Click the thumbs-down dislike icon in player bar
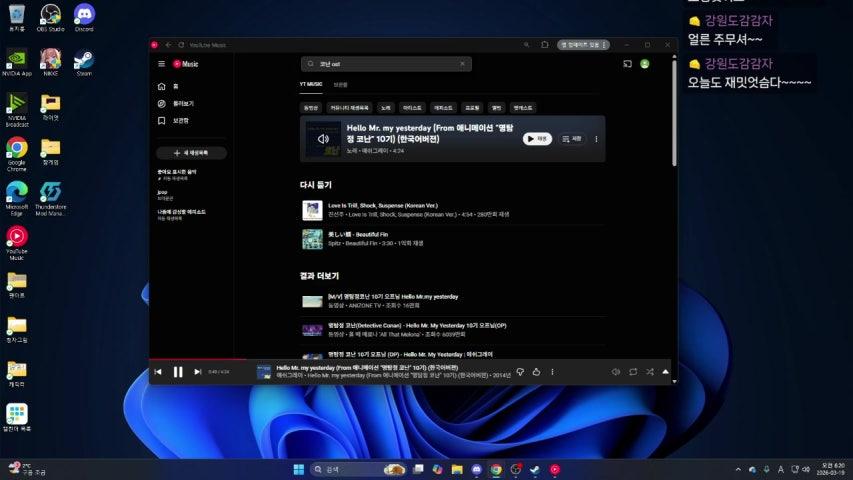The width and height of the screenshot is (853, 480). click(520, 372)
